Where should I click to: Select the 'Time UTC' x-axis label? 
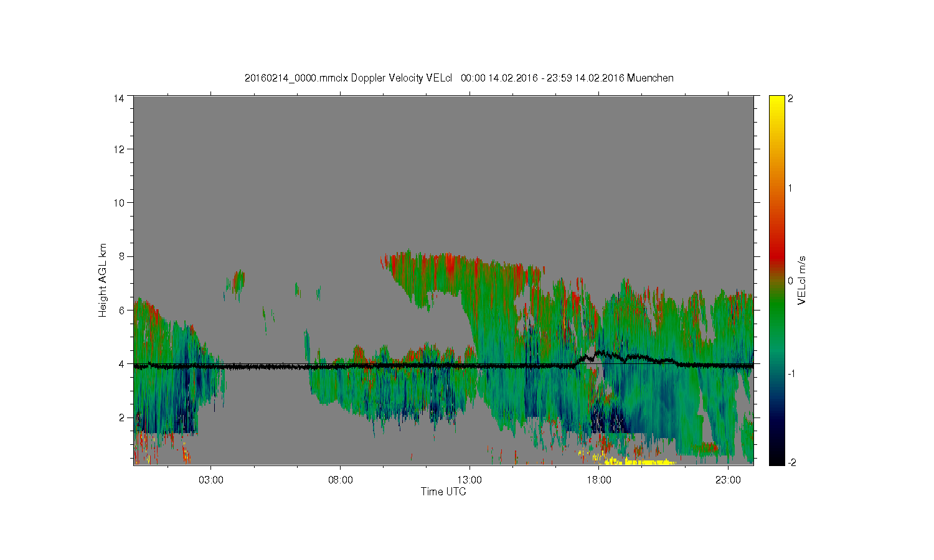[x=443, y=492]
